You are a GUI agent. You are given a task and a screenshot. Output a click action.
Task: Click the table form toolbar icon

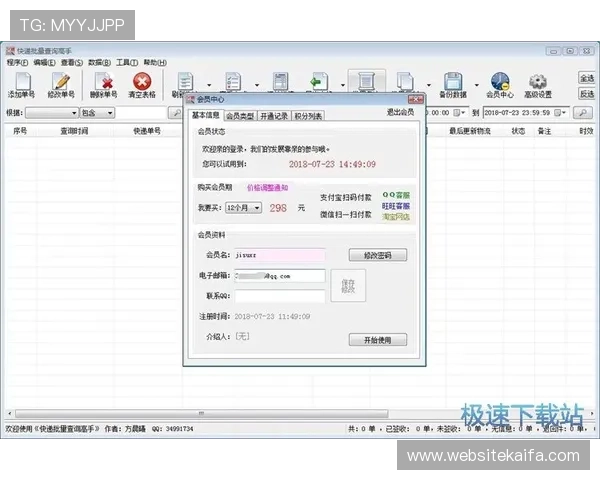[x=280, y=81]
